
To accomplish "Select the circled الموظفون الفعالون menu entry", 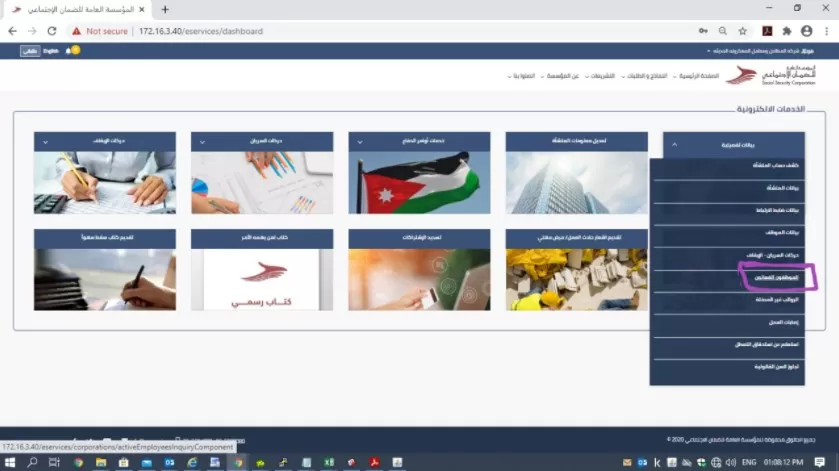I will (x=776, y=277).
